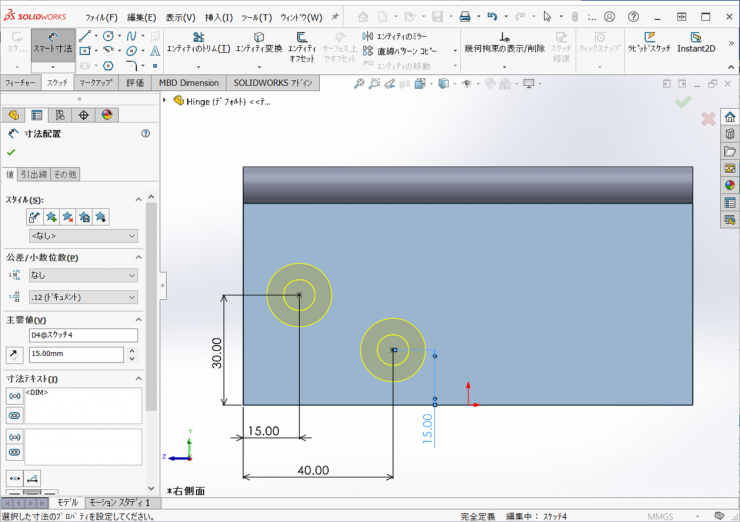The height and width of the screenshot is (522, 740).
Task: Switch to the フィーチャー tab
Action: 21,83
